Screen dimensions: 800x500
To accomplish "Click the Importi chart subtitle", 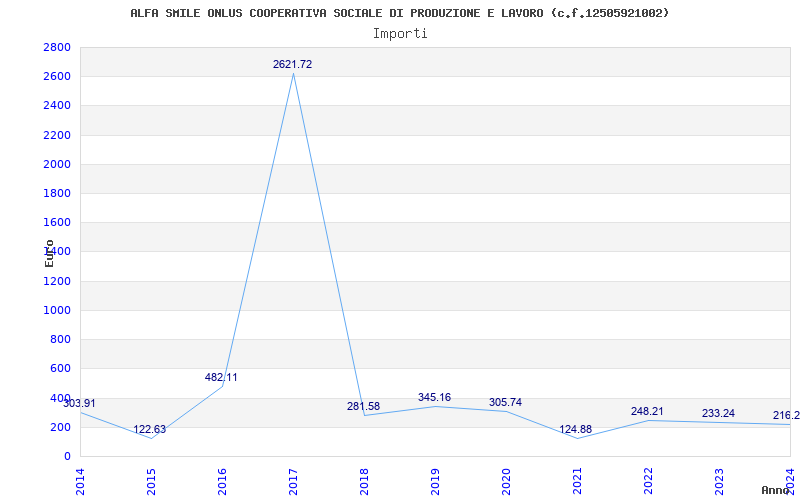I will 400,34.
